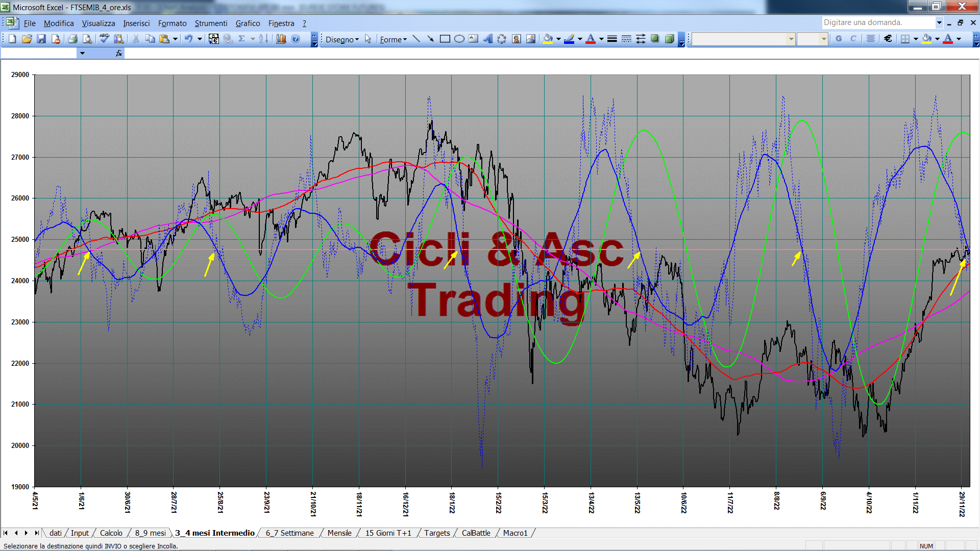Click the Cut scissors icon
This screenshot has height=551, width=980.
coord(136,39)
